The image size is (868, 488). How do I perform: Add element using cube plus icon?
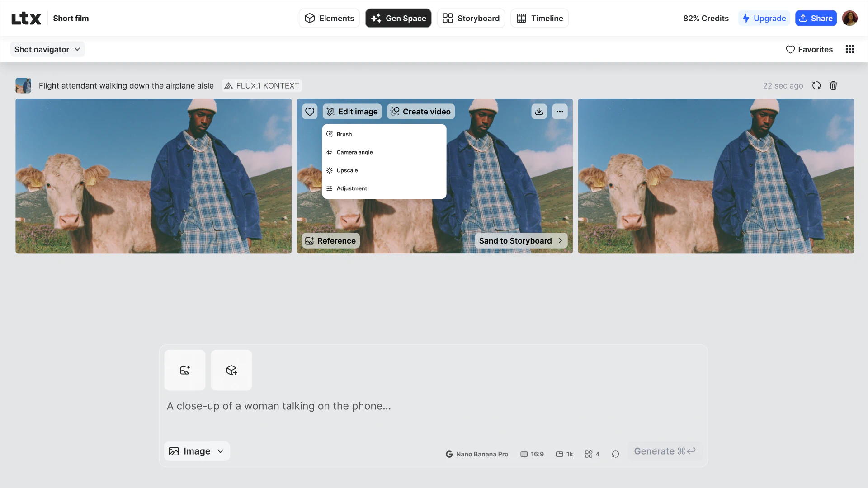pyautogui.click(x=231, y=370)
